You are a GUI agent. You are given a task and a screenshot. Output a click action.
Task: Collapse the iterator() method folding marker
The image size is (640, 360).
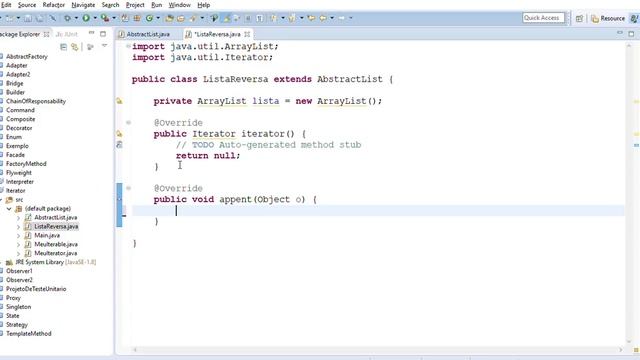128,122
